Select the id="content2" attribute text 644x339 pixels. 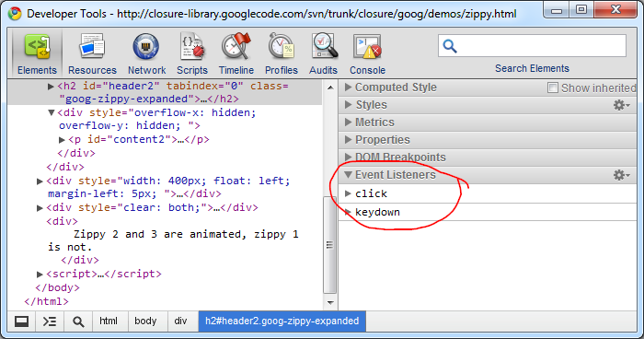pos(129,139)
